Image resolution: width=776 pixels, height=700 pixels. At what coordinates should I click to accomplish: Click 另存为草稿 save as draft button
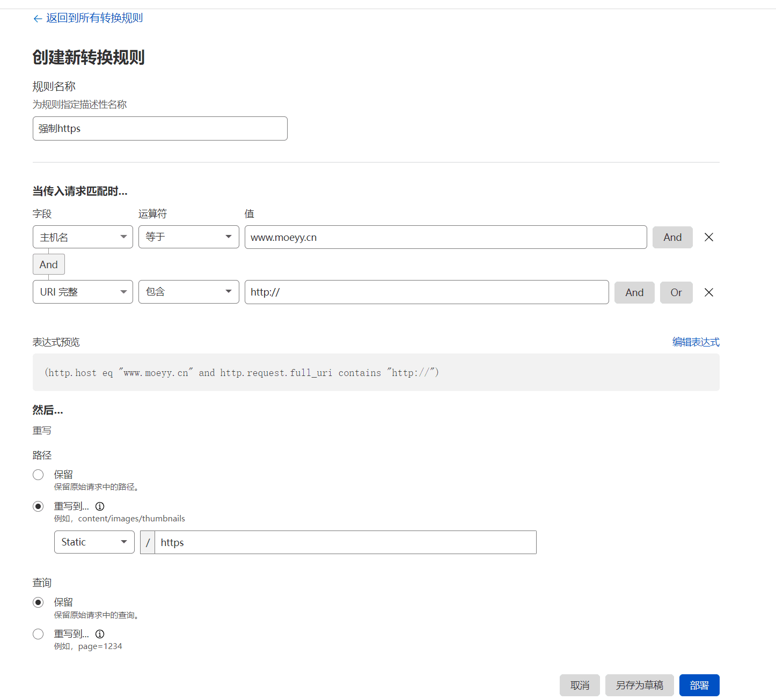[x=639, y=686]
